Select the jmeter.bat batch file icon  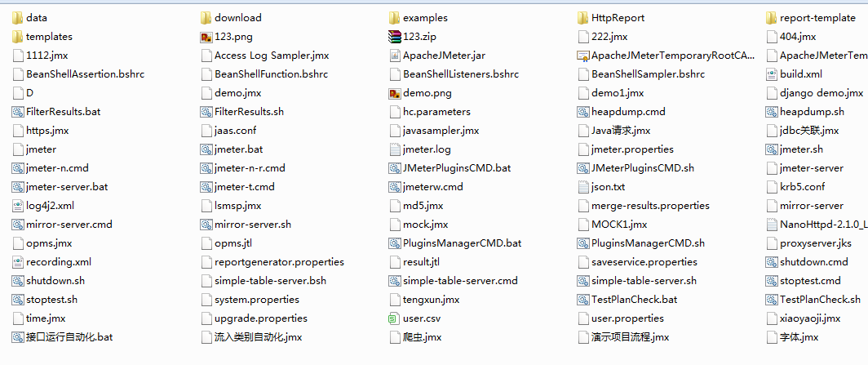point(206,149)
